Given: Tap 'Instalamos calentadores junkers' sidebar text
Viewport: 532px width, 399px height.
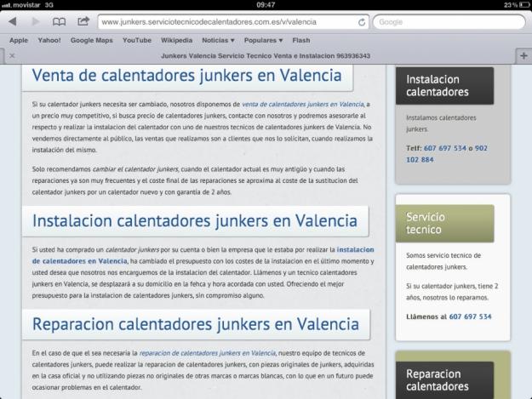Looking at the screenshot, I should point(441,123).
